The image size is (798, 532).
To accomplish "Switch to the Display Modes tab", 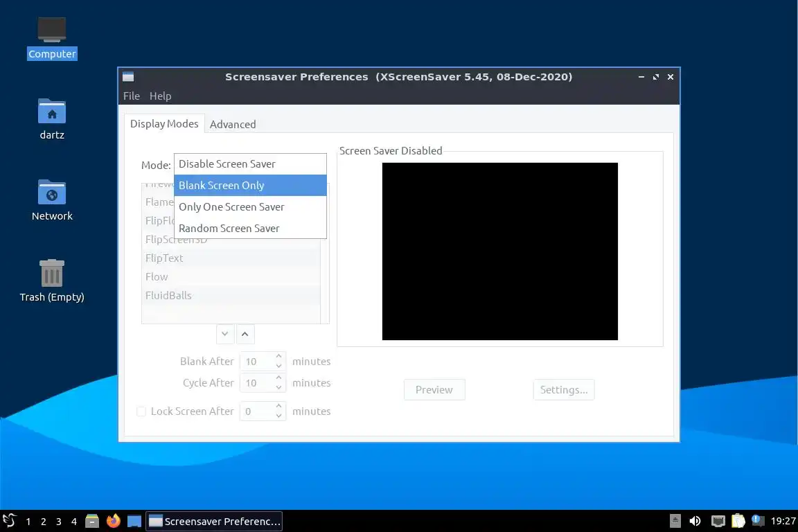I will point(164,124).
